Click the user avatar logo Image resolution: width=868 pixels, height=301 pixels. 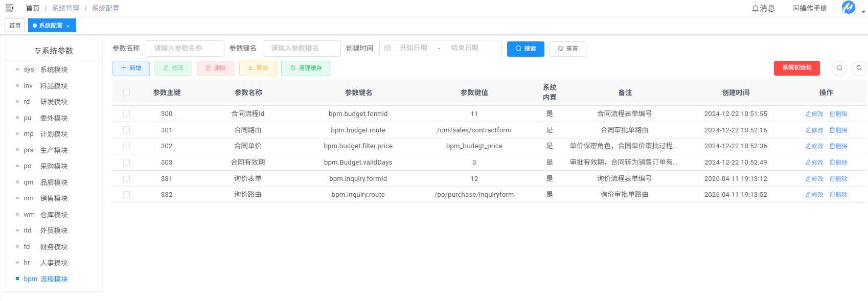click(849, 8)
